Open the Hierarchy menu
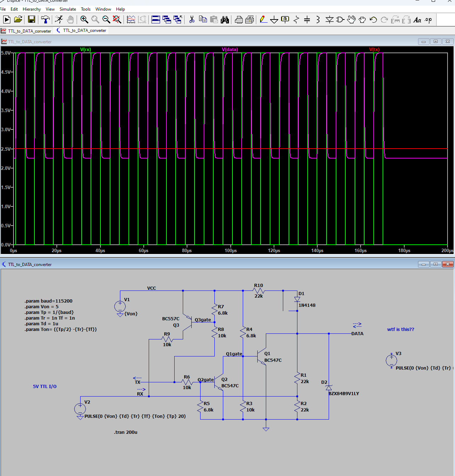455x476 pixels. coord(32,9)
